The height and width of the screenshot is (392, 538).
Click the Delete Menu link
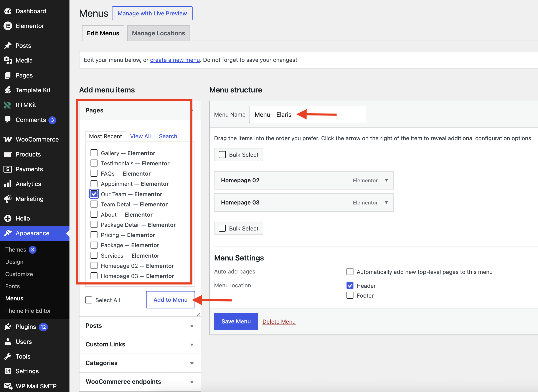coord(279,322)
